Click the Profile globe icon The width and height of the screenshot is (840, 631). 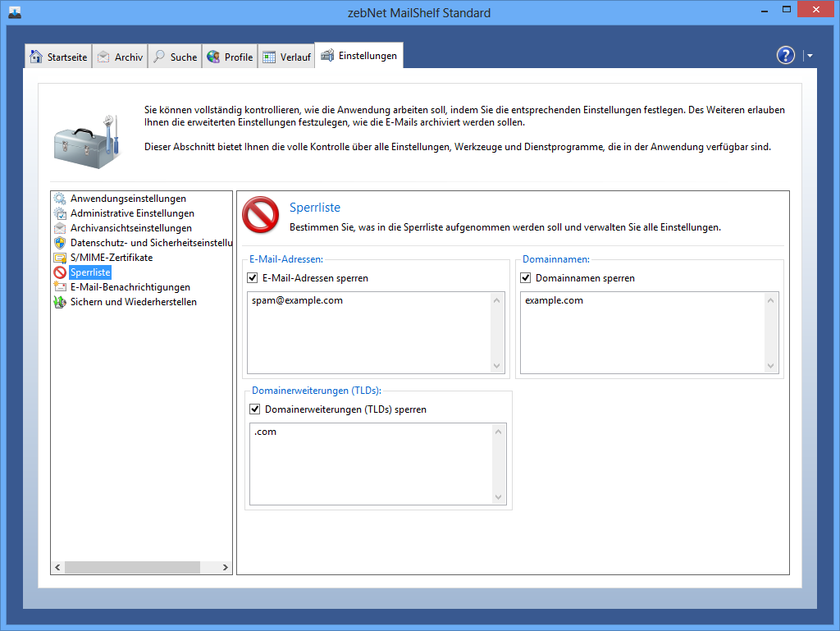pyautogui.click(x=213, y=57)
